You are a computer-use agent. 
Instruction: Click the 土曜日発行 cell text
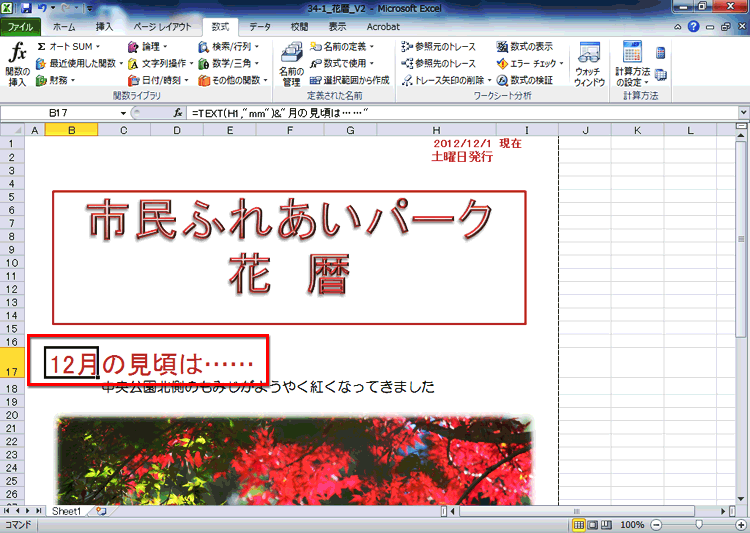pyautogui.click(x=462, y=156)
